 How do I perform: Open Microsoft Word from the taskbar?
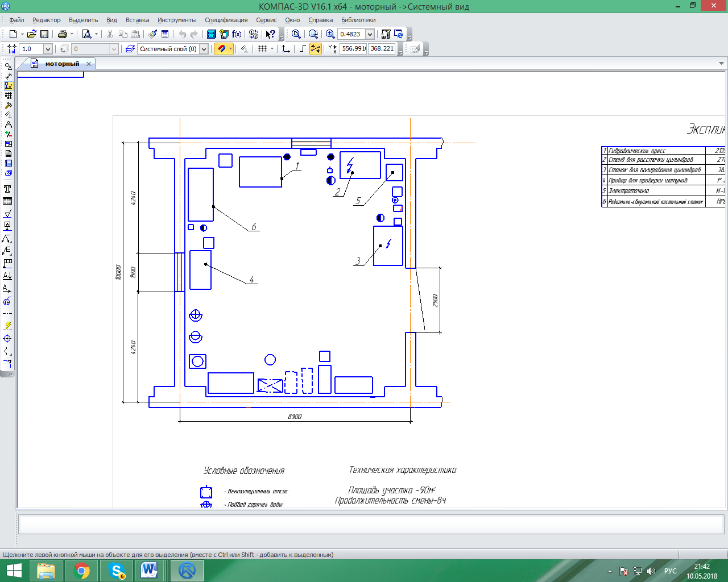tap(149, 570)
